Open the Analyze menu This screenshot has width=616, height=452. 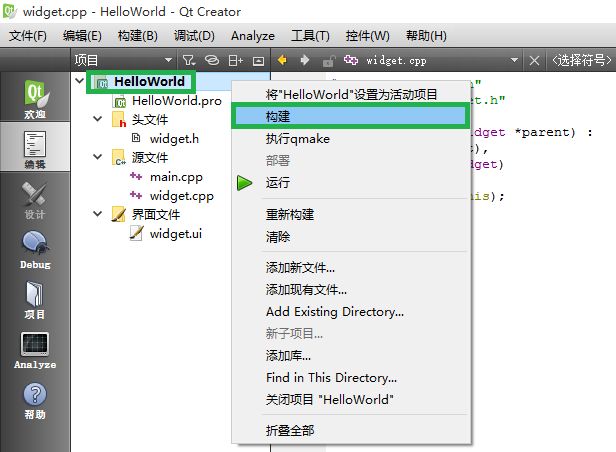[x=253, y=36]
